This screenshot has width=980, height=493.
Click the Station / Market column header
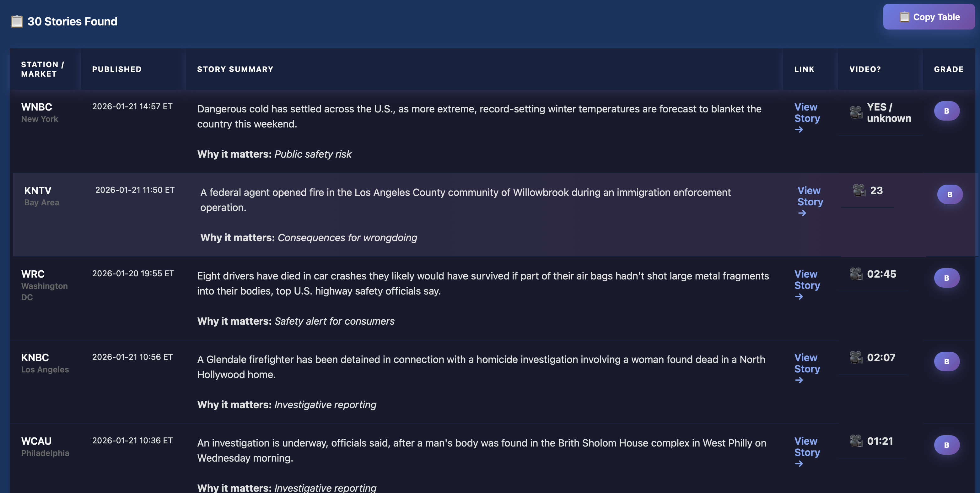tap(43, 69)
